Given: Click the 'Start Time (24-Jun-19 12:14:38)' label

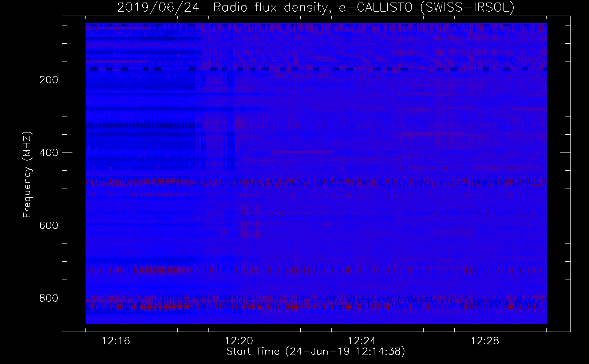Looking at the screenshot, I should click(x=316, y=352).
